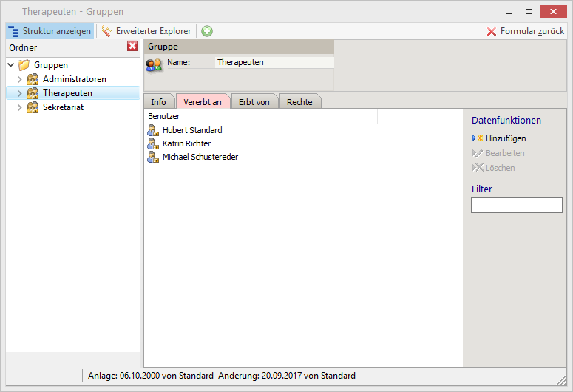
Task: Click the Administratoren group icon
Action: pyautogui.click(x=33, y=79)
